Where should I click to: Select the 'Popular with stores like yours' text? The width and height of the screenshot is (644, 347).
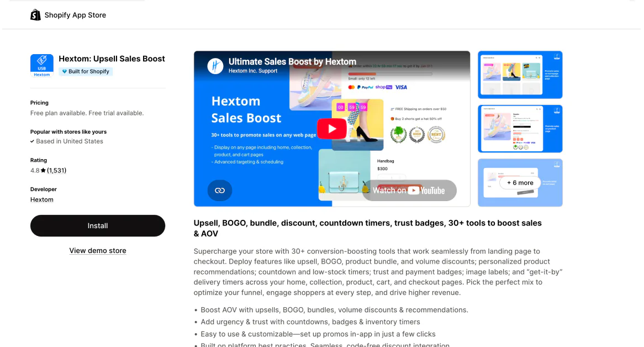pyautogui.click(x=68, y=132)
